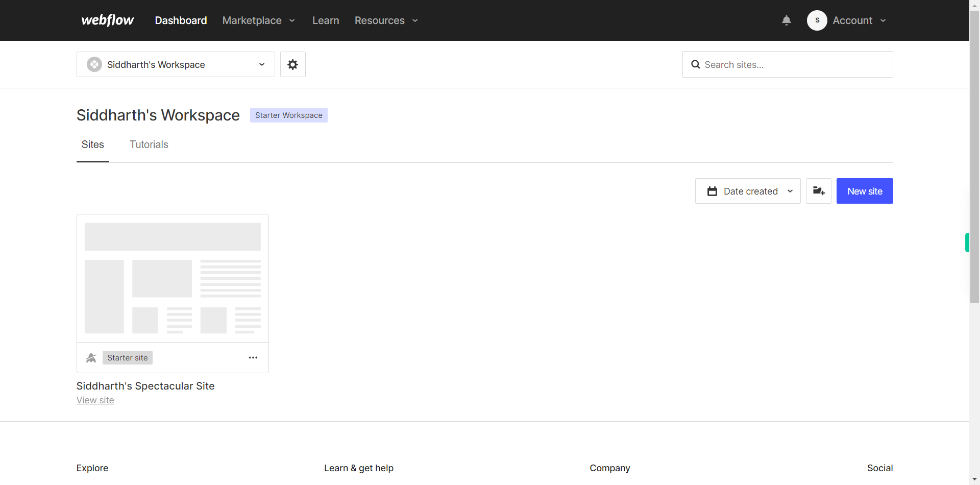Focus the Search sites input field

pyautogui.click(x=788, y=64)
